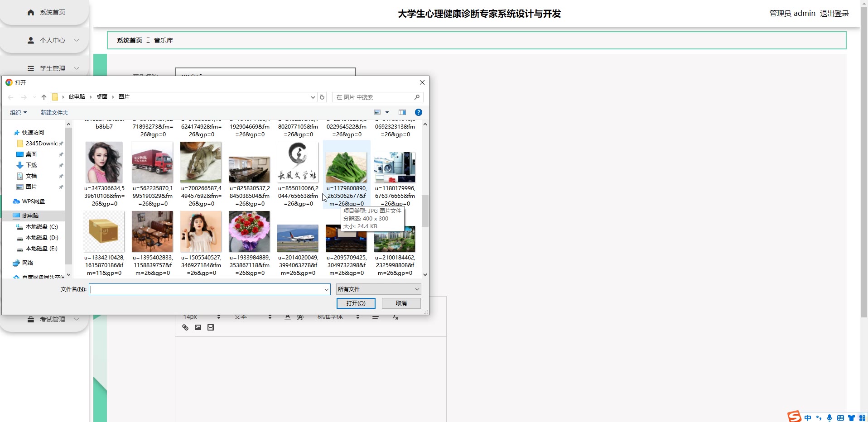Expand the 学生管理 sidebar menu
Viewport: 868px width, 422px height.
pos(44,68)
